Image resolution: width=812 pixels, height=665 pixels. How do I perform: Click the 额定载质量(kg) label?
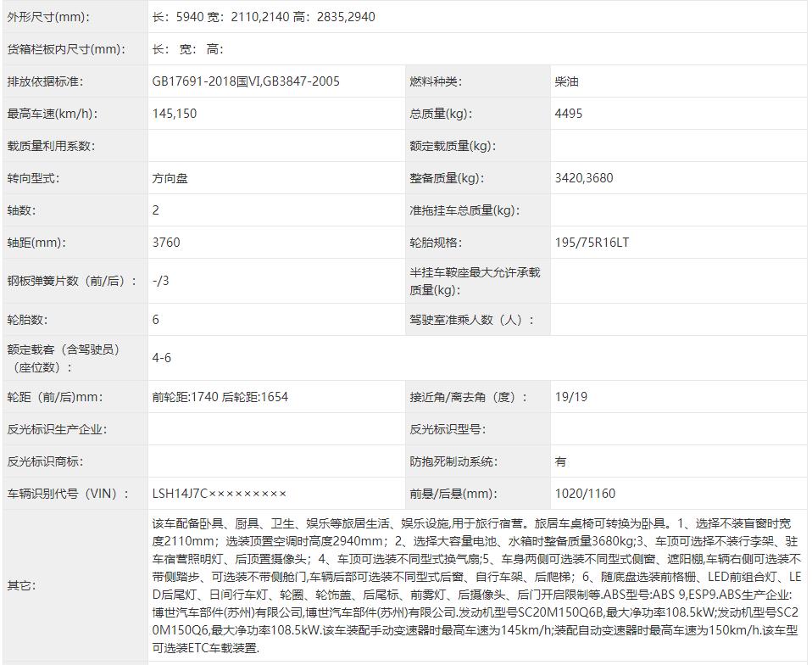[x=453, y=146]
